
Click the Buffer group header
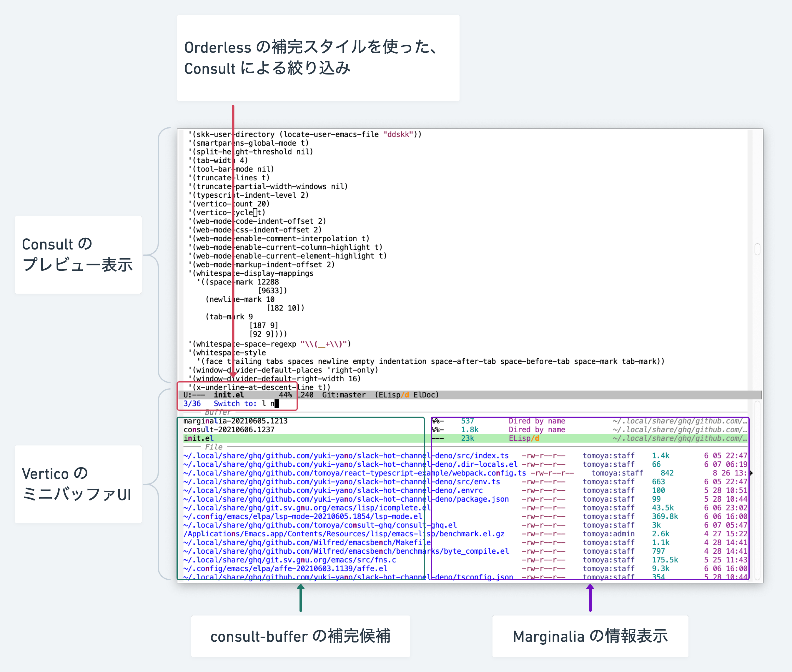pos(217,412)
